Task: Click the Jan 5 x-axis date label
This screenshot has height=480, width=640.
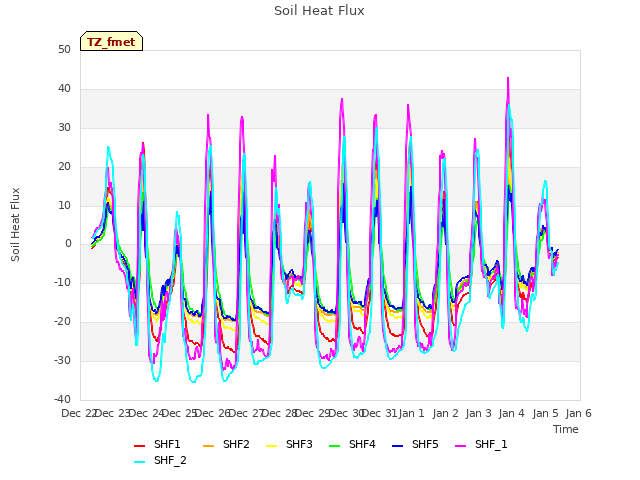Action: (x=545, y=413)
